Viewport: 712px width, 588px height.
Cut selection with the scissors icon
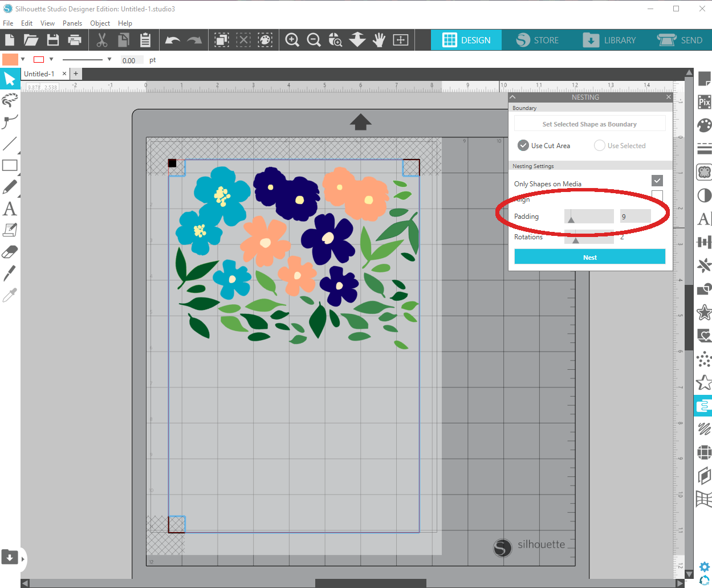(102, 40)
